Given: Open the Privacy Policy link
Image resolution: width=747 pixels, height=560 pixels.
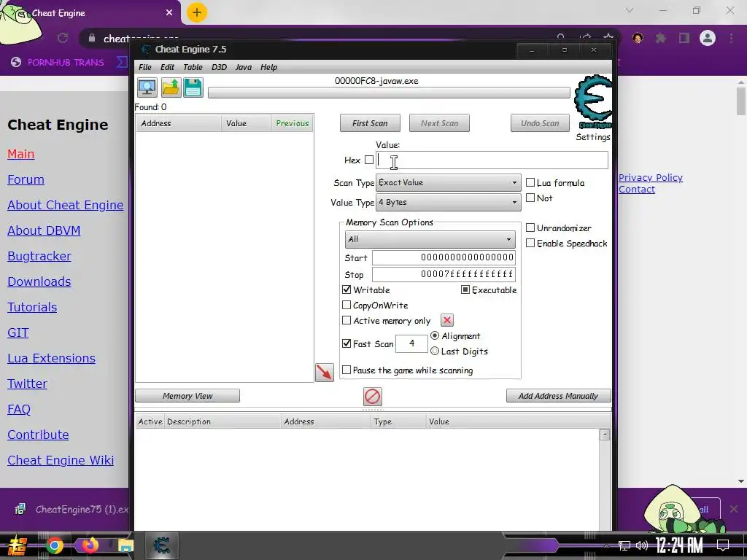Looking at the screenshot, I should [650, 178].
